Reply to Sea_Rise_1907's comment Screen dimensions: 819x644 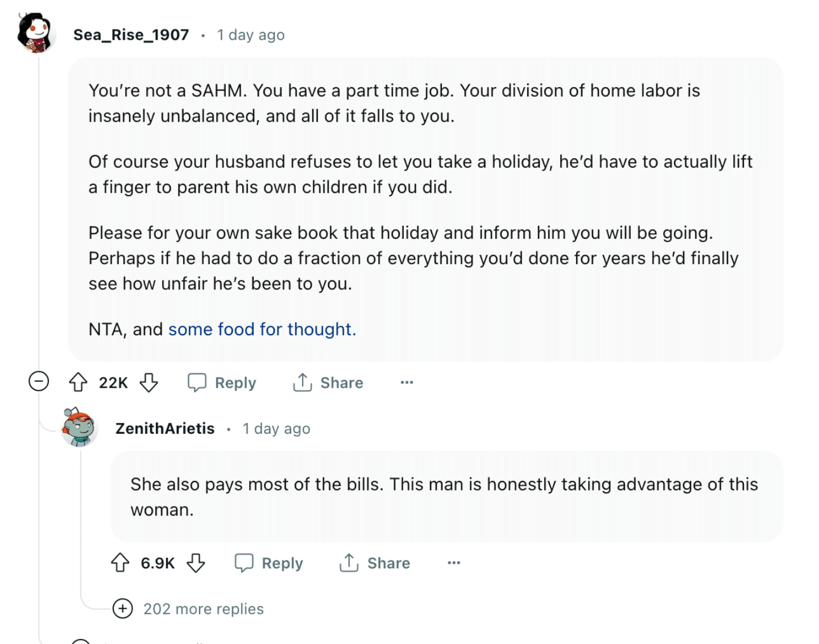coord(222,383)
